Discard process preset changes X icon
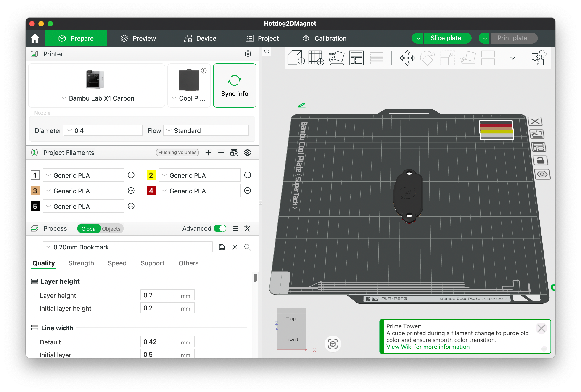This screenshot has height=392, width=581. pyautogui.click(x=235, y=247)
